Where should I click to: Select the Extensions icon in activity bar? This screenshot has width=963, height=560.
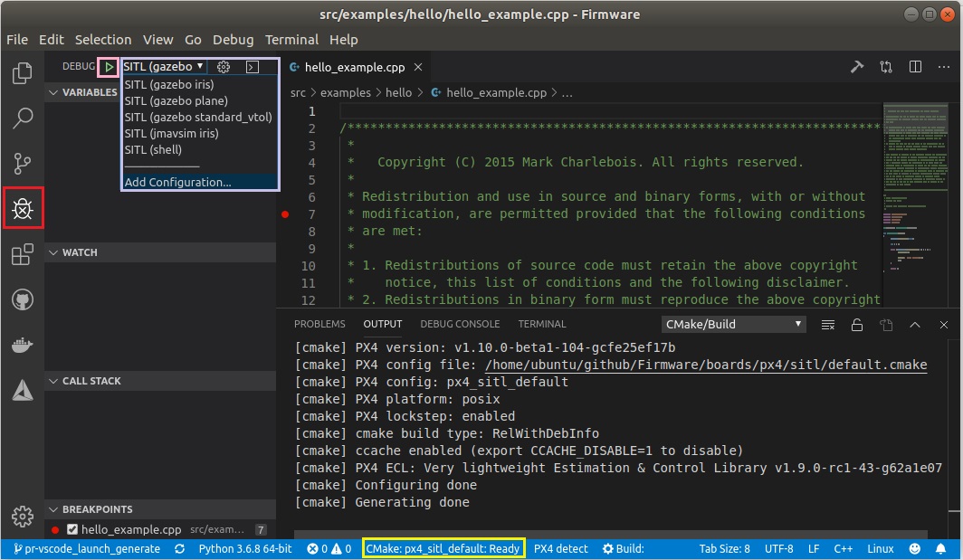tap(23, 254)
